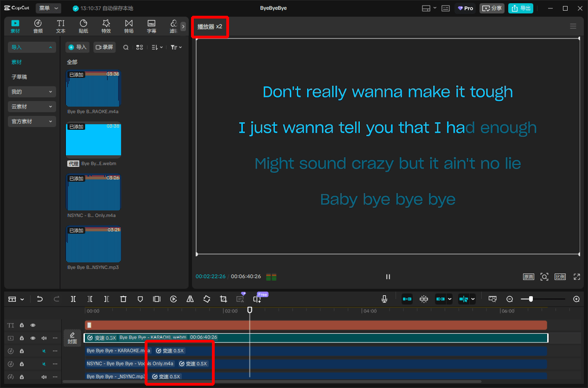Viewport: 588px width, 388px height.
Task: Zoom in the timeline with plus icon
Action: coord(576,299)
